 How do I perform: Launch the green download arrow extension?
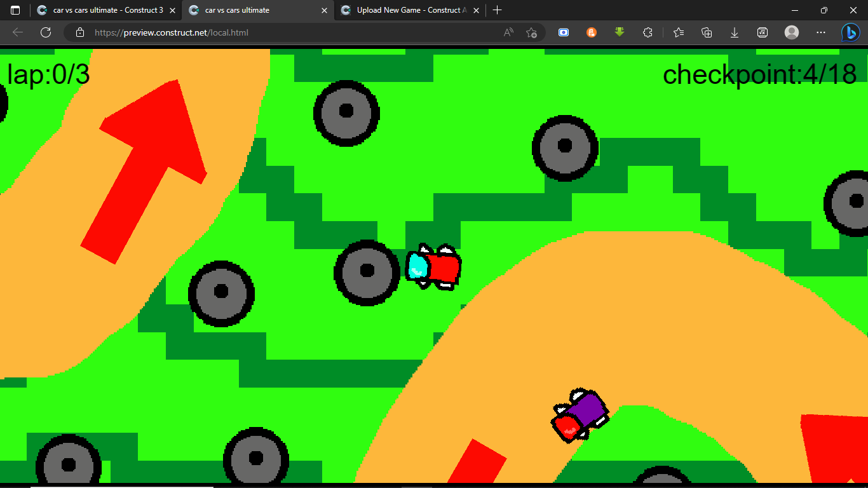[x=619, y=32]
